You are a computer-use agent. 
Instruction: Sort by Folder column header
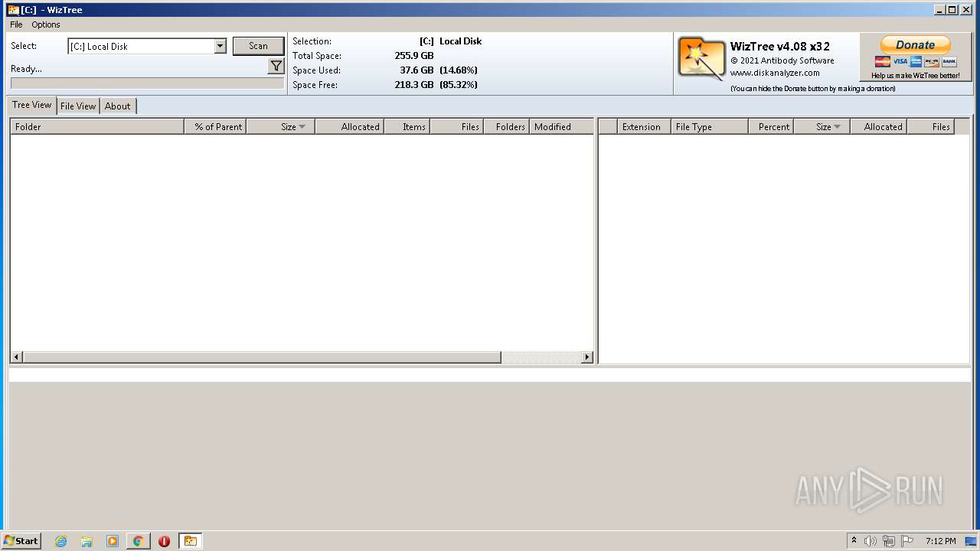97,126
